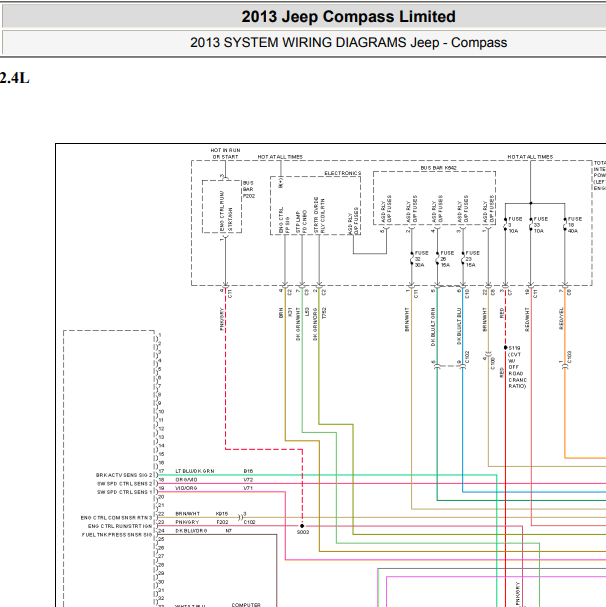Click the 'ORG/VIO' wire color text
The height and width of the screenshot is (607, 606).
pyautogui.click(x=186, y=480)
